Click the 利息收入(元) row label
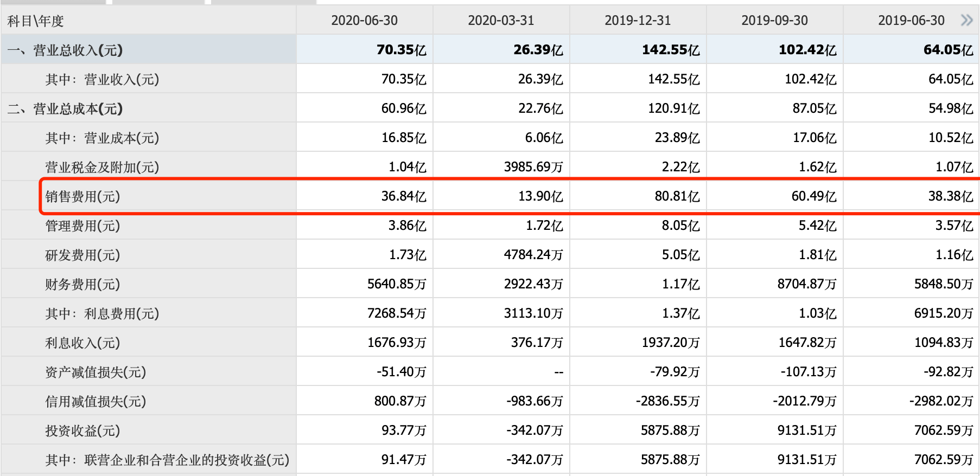Viewport: 980px width, 476px height. click(82, 343)
